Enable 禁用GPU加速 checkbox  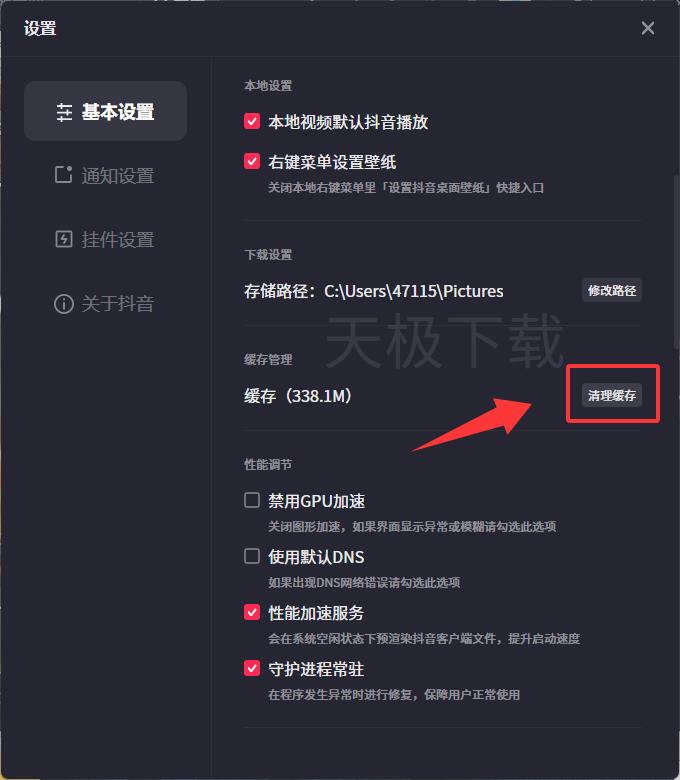(252, 500)
